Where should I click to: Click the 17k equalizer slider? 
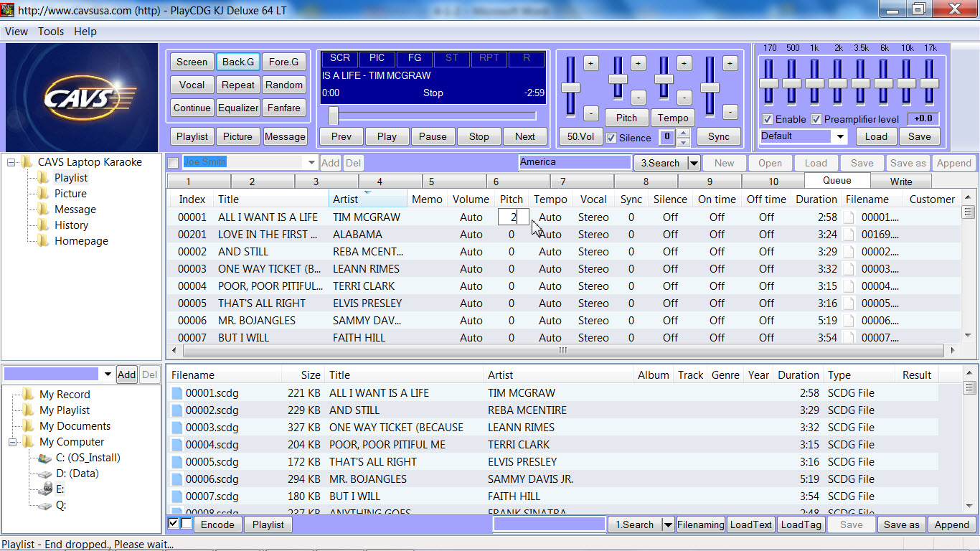930,83
